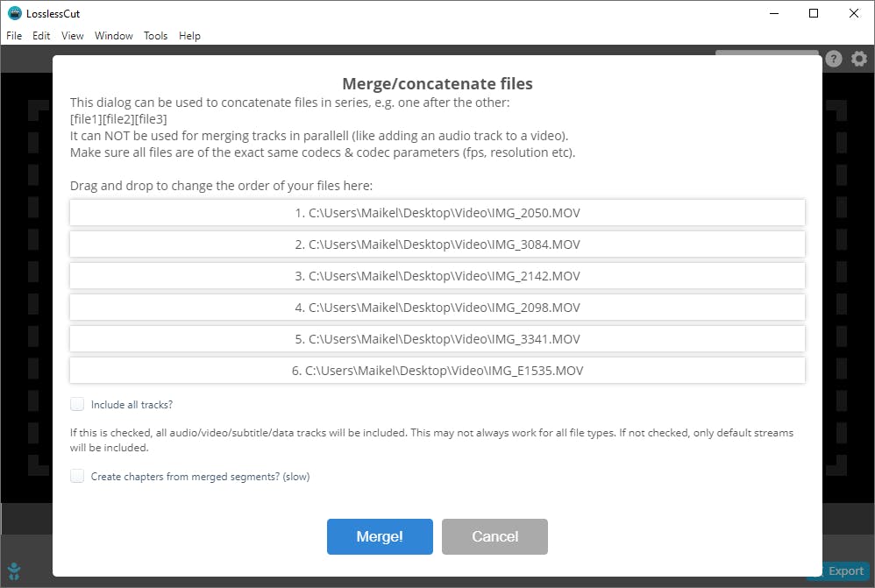The height and width of the screenshot is (588, 875).
Task: Open the Window menu
Action: (114, 36)
